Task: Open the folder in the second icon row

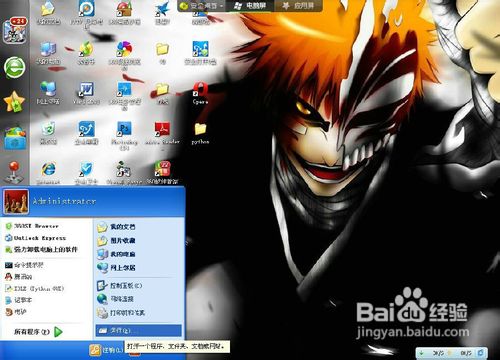Action: pyautogui.click(x=162, y=53)
